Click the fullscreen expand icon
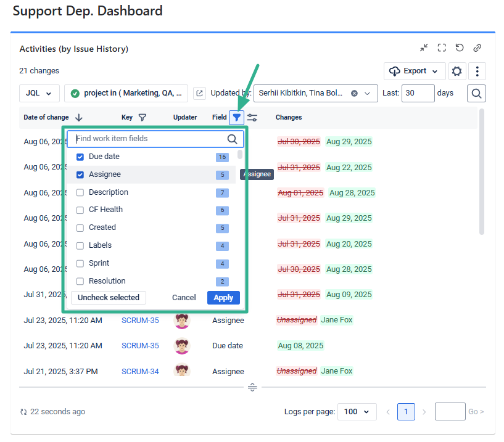Viewport: 504px width, 442px height. point(442,48)
